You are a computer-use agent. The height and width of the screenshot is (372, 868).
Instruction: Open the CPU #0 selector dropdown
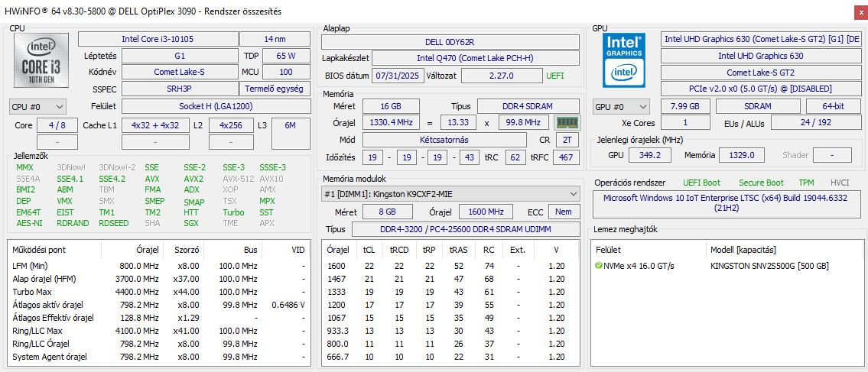click(x=37, y=107)
